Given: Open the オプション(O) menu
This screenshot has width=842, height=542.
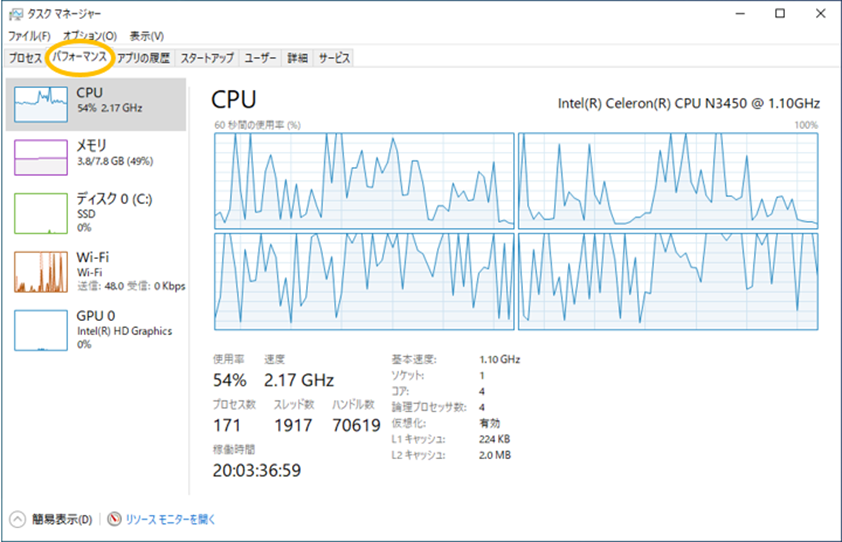Looking at the screenshot, I should click(90, 36).
